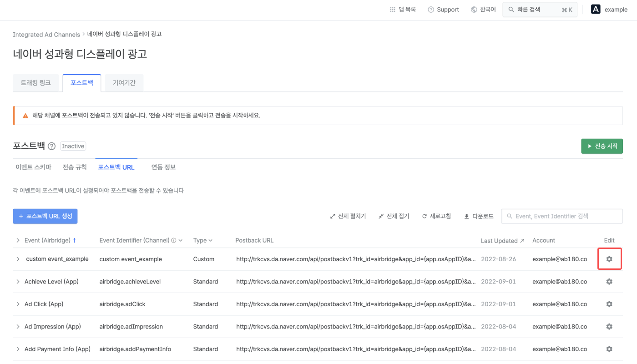Click the help icon next to 포스트백 heading
Screen dimensions: 637x364
pyautogui.click(x=51, y=146)
